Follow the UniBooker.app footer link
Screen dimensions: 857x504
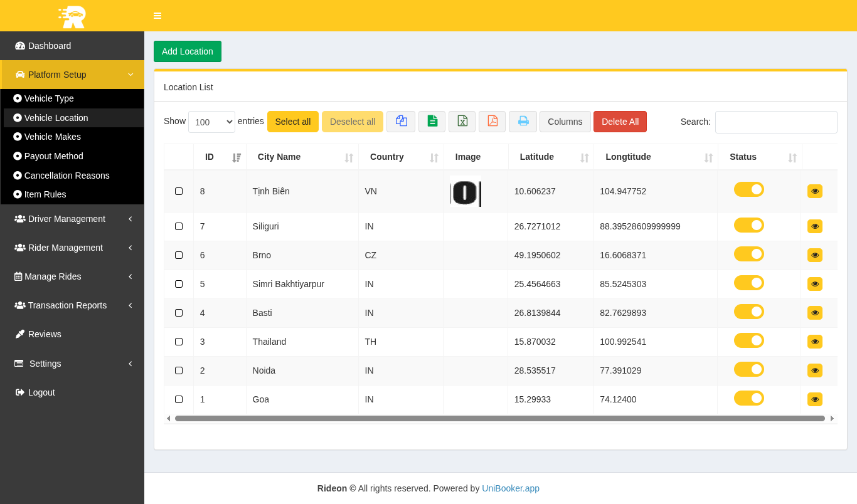point(510,488)
